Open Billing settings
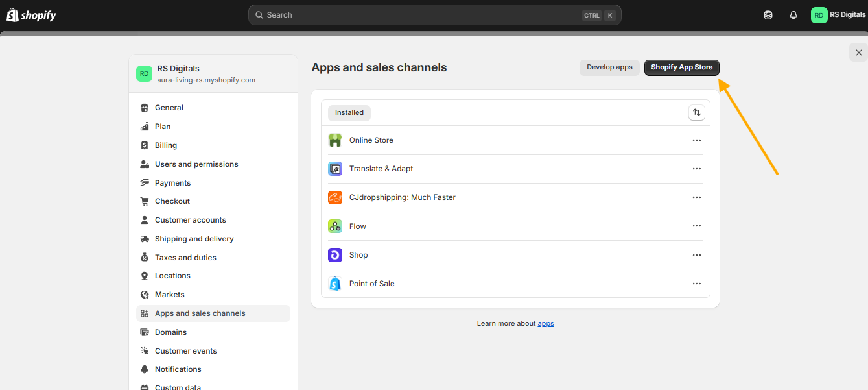The height and width of the screenshot is (390, 868). click(x=213, y=145)
